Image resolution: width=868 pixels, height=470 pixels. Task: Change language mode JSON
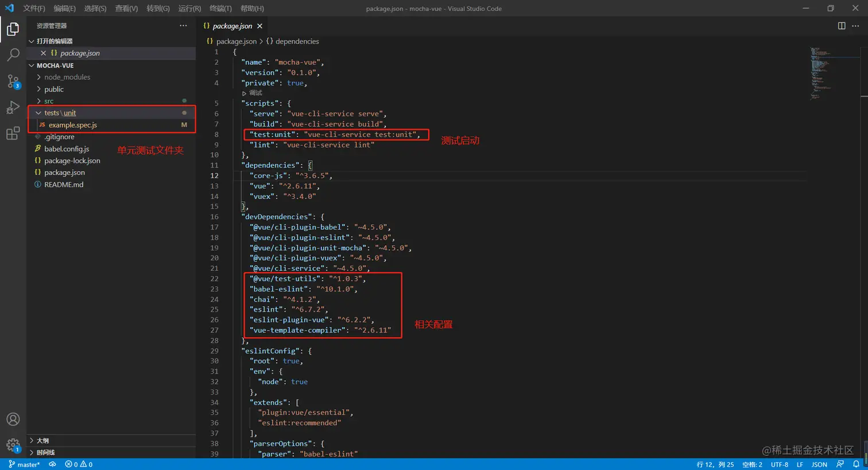point(819,464)
